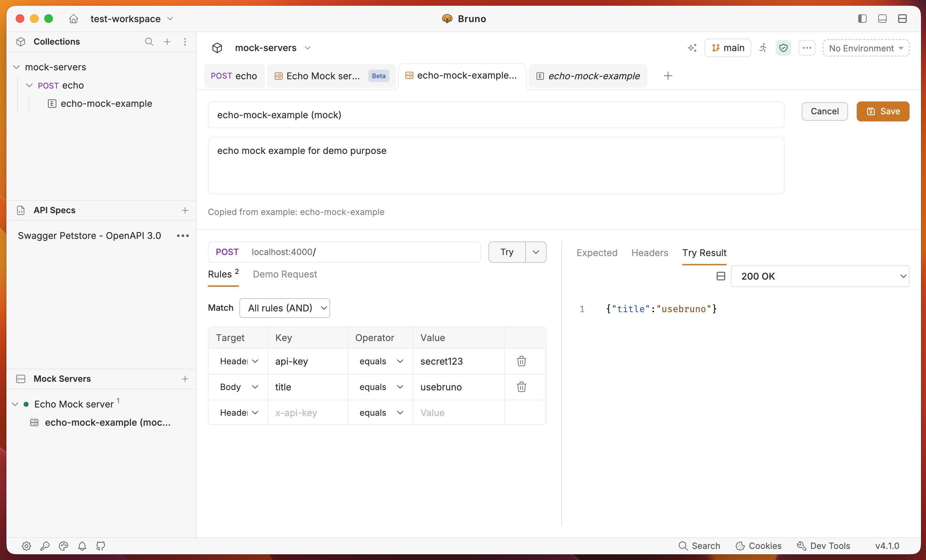Open settings gear in status bar
Screen dimensions: 926x560
pos(26,546)
